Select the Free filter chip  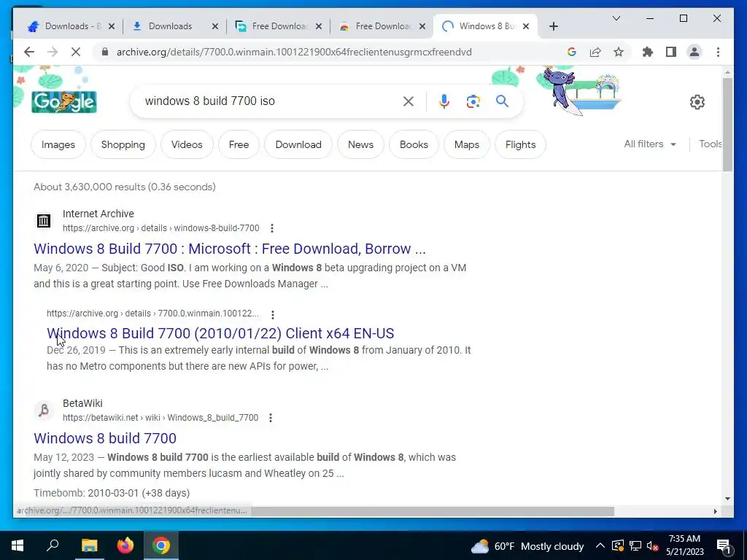(239, 144)
